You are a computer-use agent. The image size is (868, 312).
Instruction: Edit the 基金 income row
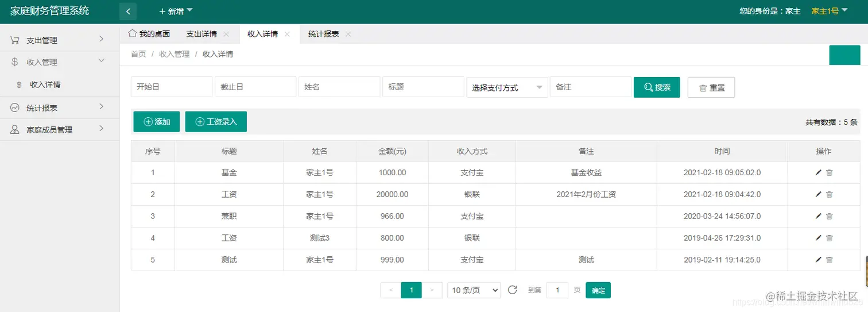tap(819, 172)
